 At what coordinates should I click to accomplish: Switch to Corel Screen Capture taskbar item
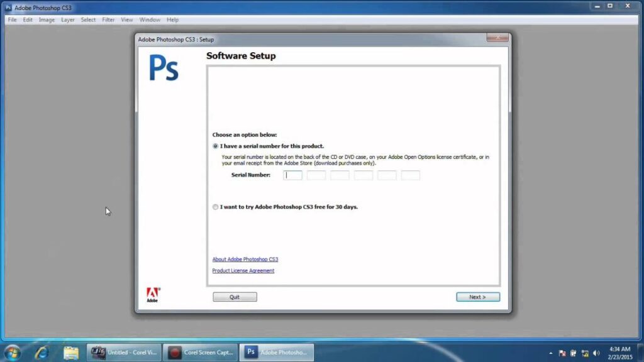[200, 353]
